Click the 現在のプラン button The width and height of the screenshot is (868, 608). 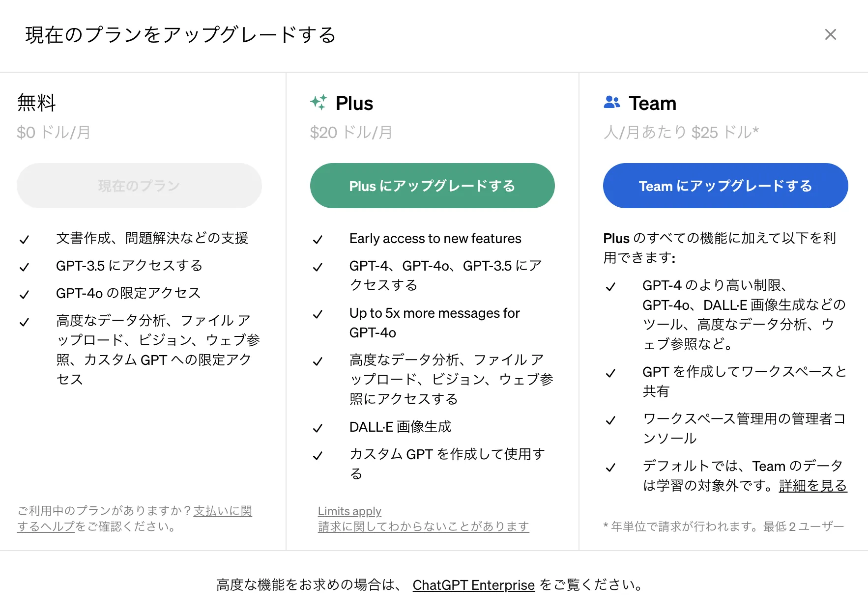coord(139,186)
